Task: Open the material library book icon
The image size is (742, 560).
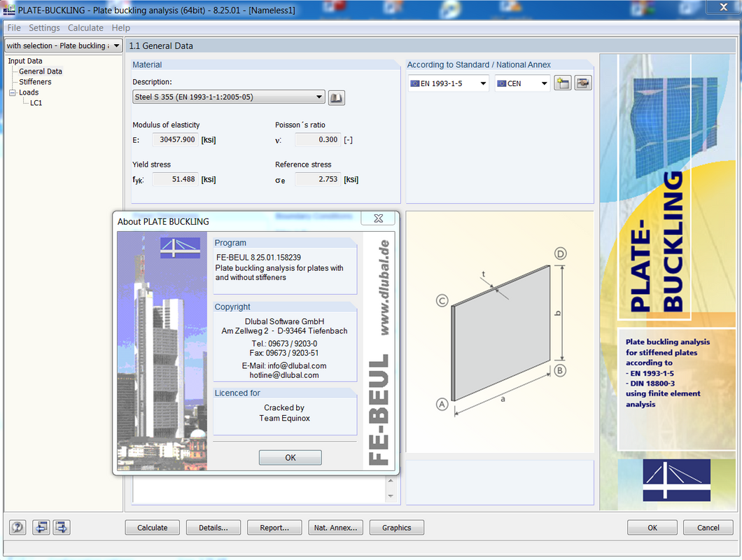Action: (x=337, y=98)
